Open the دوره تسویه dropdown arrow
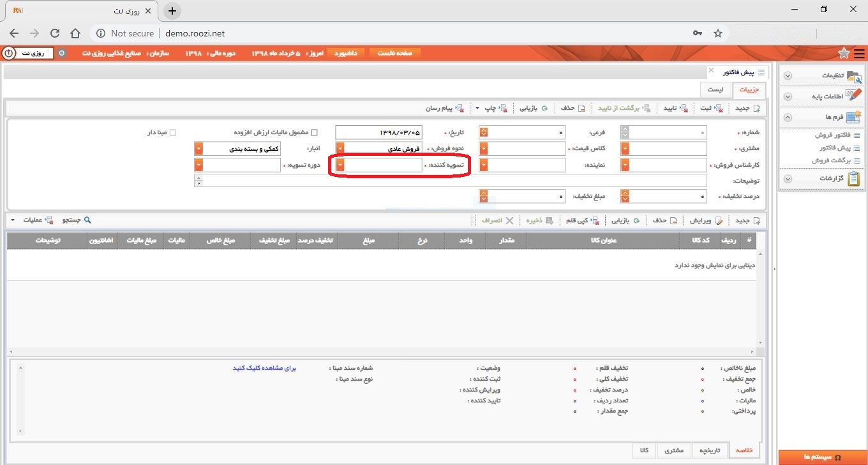 (198, 165)
